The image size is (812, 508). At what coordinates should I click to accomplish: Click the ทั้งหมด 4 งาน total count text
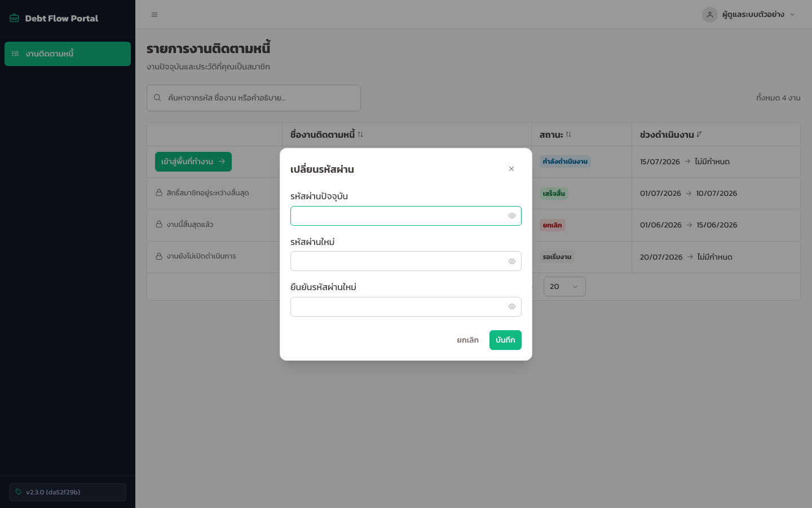point(778,98)
